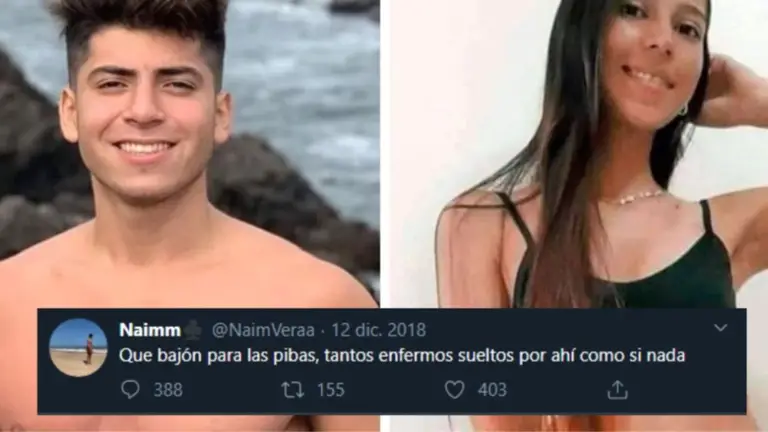768x432 pixels.
Task: Open the Naimm beach profile avatar
Action: [x=78, y=348]
